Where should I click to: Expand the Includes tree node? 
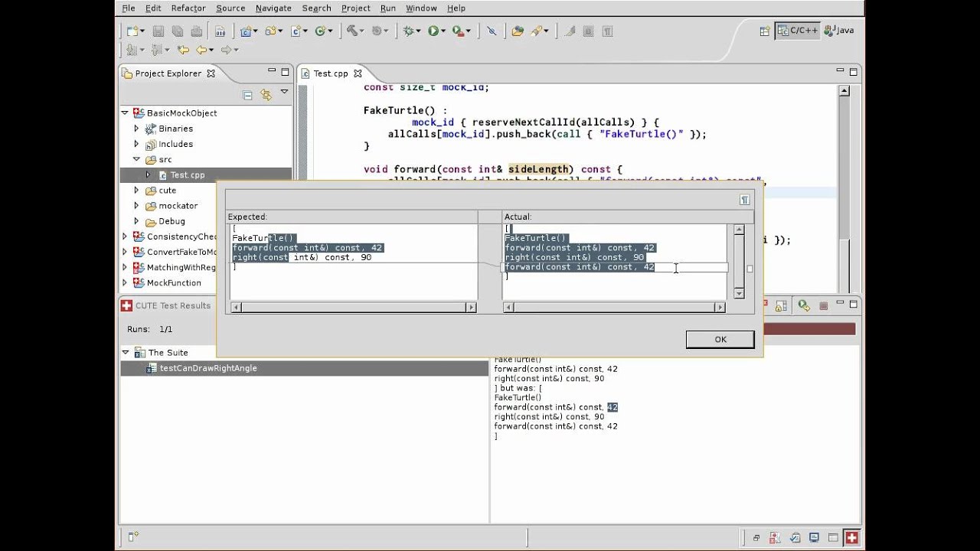pos(137,144)
